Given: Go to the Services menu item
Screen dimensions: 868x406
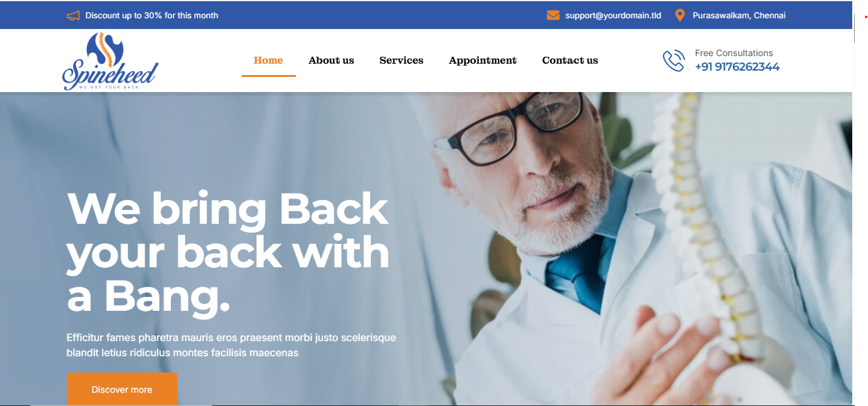Looking at the screenshot, I should tap(401, 61).
